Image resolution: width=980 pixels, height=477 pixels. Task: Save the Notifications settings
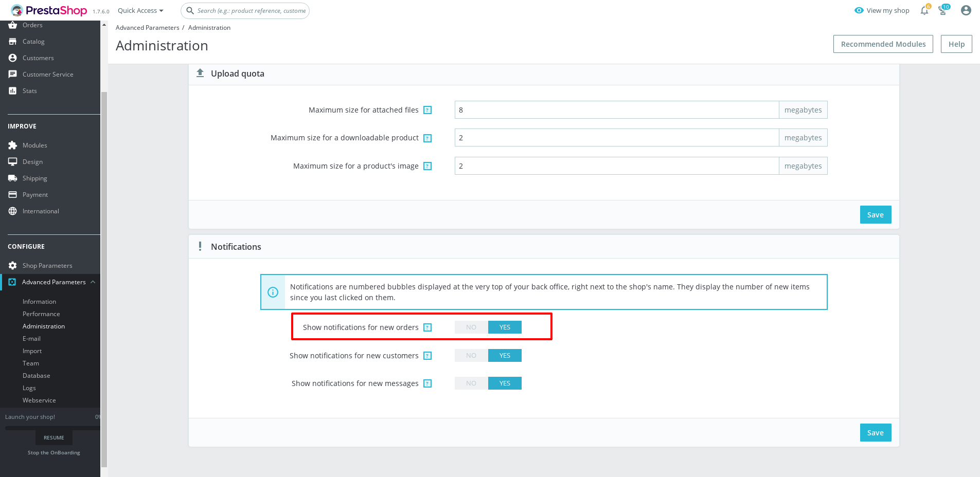(x=875, y=432)
